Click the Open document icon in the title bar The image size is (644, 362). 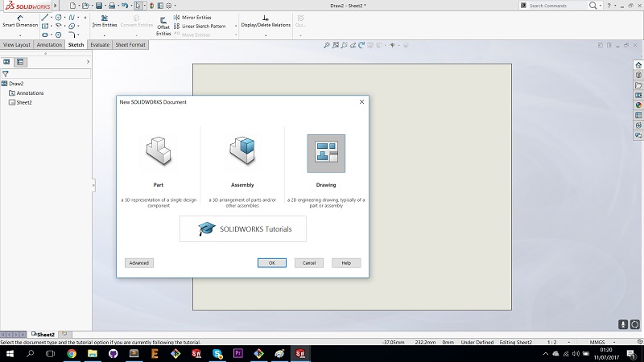coord(85,6)
